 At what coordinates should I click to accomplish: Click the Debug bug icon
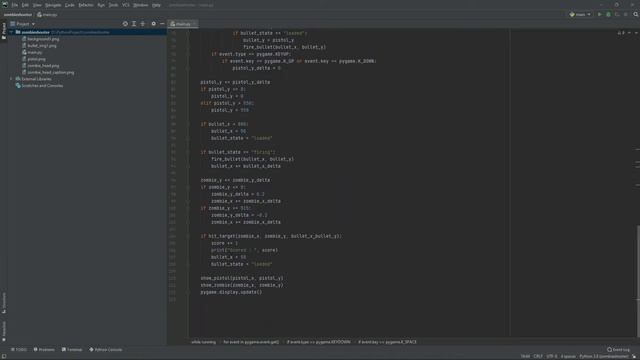(x=608, y=14)
